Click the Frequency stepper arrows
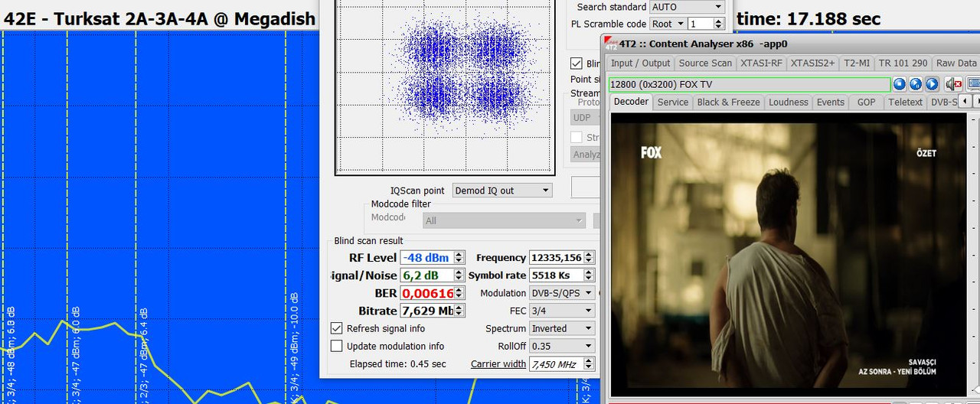This screenshot has width=980, height=404. pyautogui.click(x=589, y=258)
